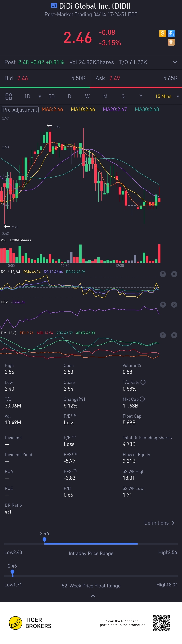Expand the post-market details chevron
This screenshot has height=644, width=182.
(x=175, y=62)
